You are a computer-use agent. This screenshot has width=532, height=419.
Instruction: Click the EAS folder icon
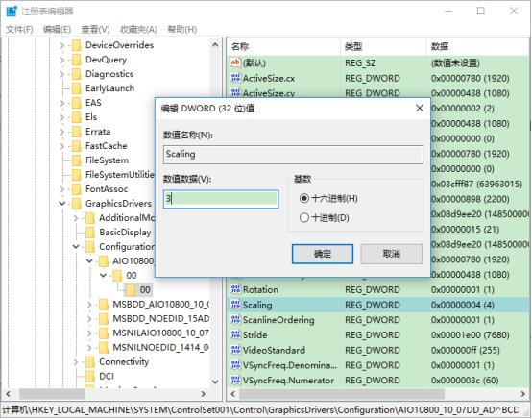coord(77,103)
